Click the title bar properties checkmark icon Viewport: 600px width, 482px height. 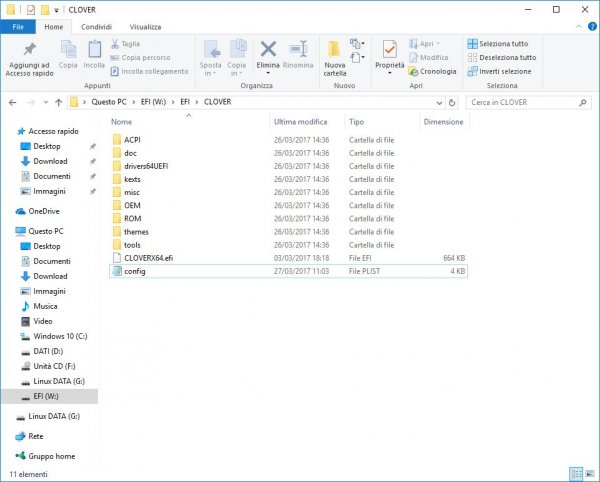click(x=31, y=10)
